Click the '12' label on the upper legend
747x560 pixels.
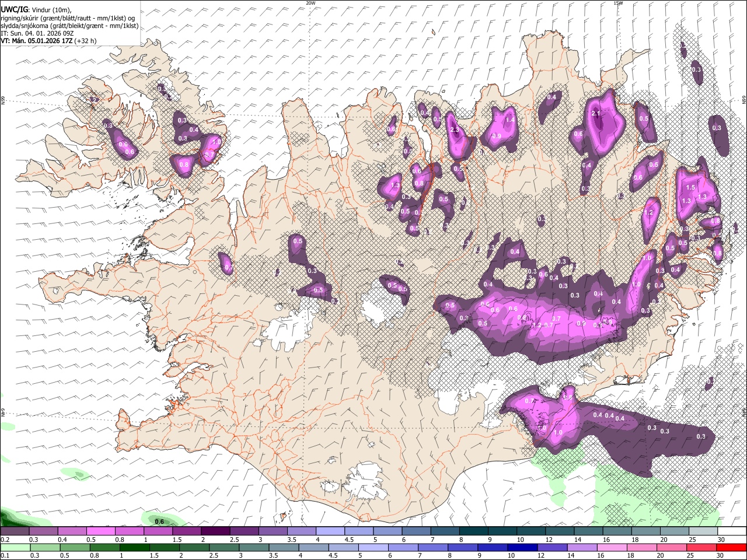[x=548, y=540]
